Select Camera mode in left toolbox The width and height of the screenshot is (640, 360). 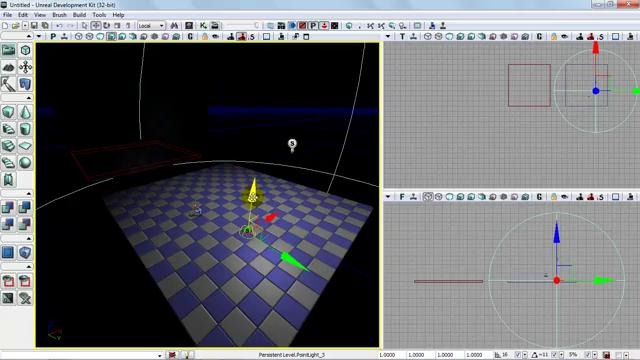pyautogui.click(x=8, y=50)
